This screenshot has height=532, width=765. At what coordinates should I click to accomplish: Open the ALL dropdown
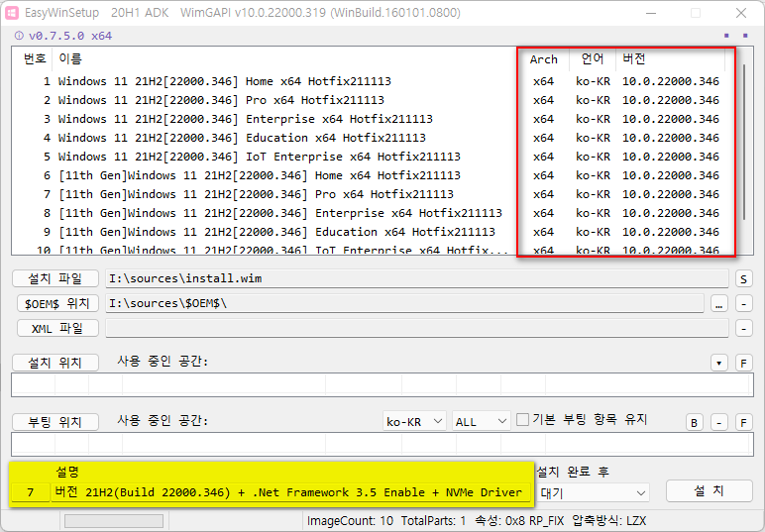(481, 421)
